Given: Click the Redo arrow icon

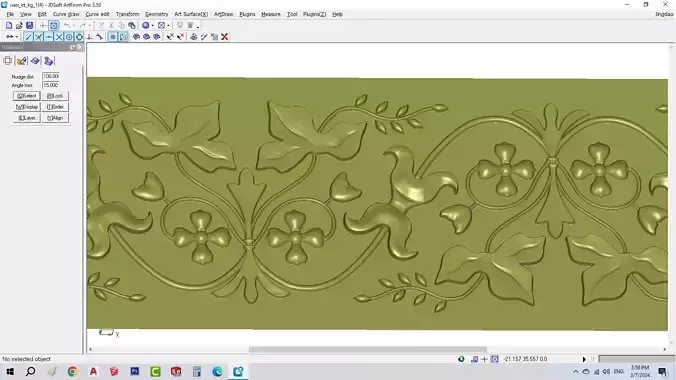Looking at the screenshot, I should (83, 25).
